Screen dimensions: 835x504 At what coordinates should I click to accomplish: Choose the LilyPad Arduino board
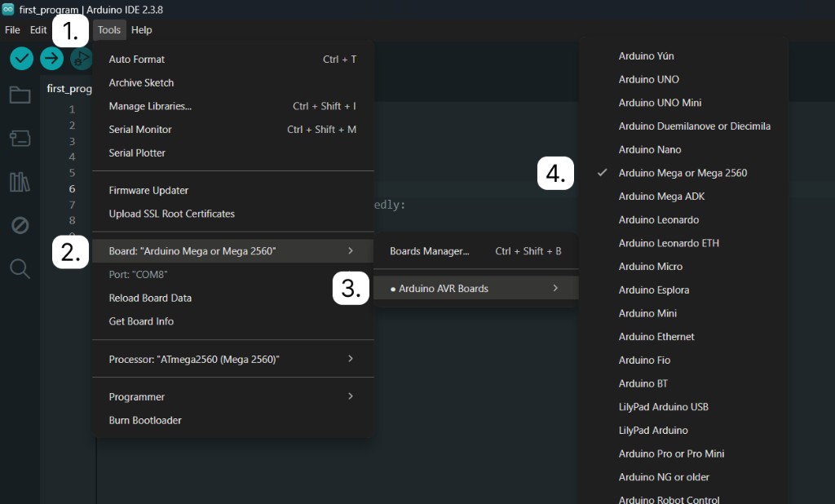tap(684, 431)
